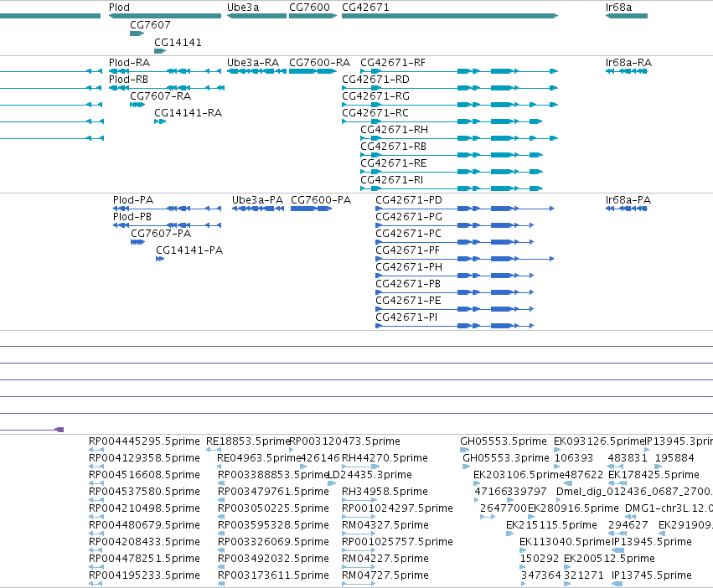Click the CG42671 gene label
Viewport: 713px width, 588px height.
(365, 8)
